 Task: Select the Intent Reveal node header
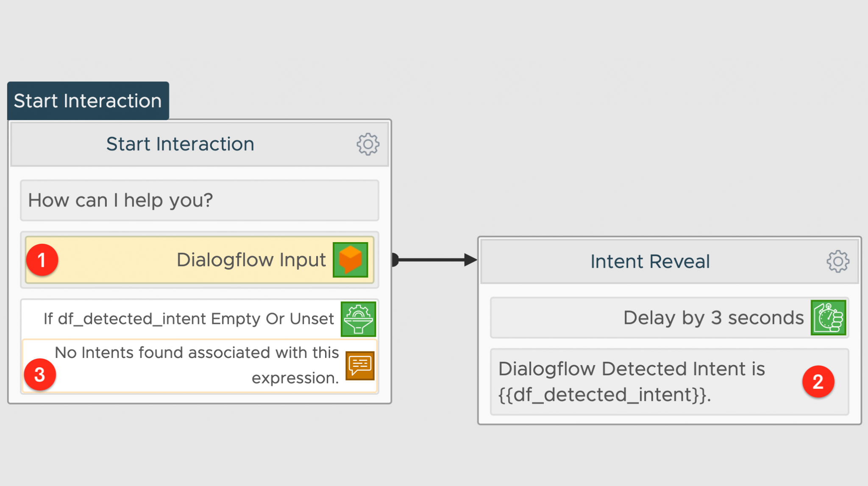coord(650,261)
